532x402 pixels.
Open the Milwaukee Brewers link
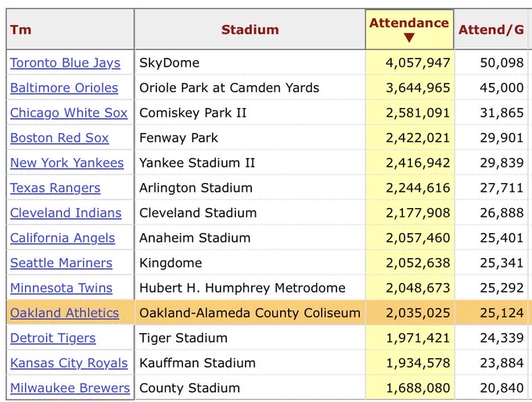(70, 388)
